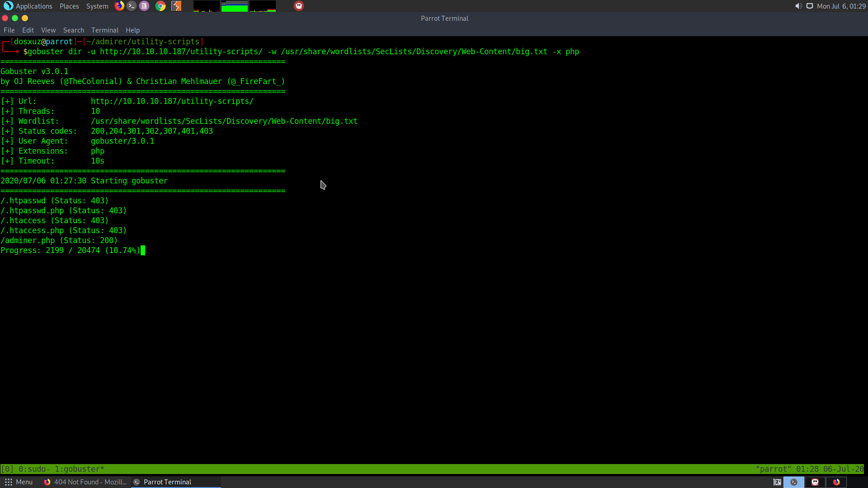Open Burp Suite launcher icon

(176, 6)
